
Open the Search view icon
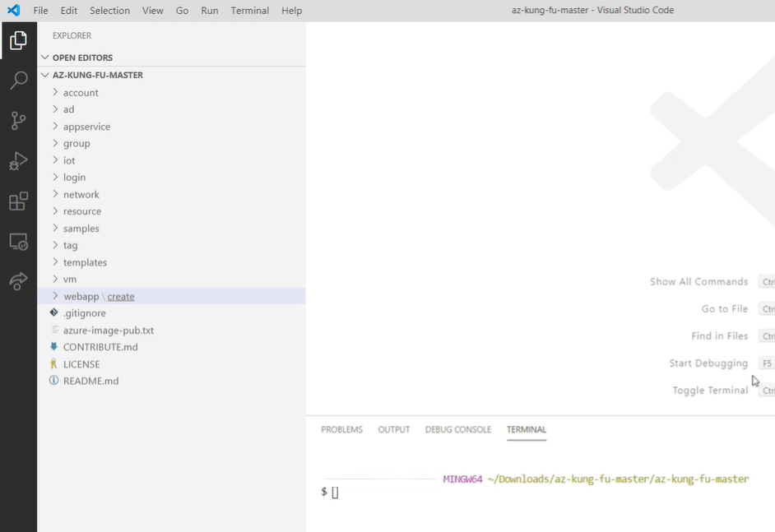coord(18,81)
